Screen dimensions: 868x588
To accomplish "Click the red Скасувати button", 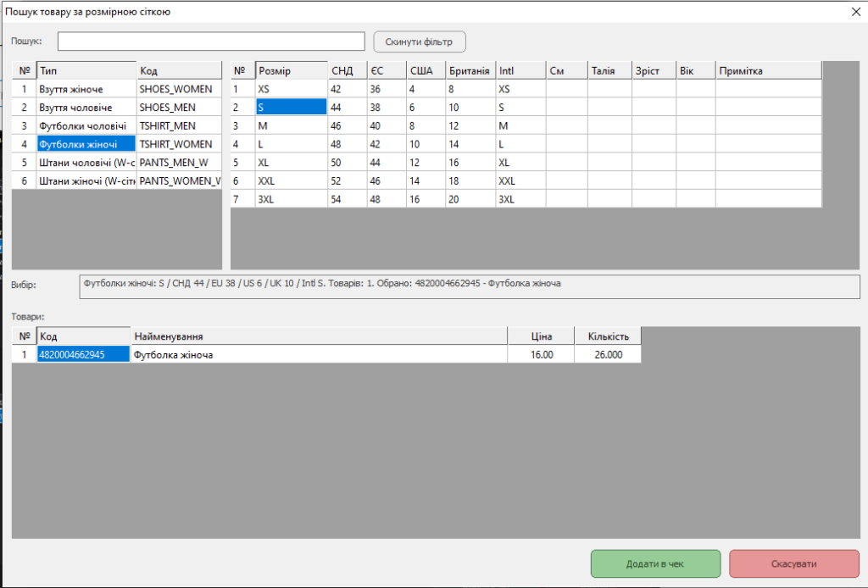I will (793, 563).
